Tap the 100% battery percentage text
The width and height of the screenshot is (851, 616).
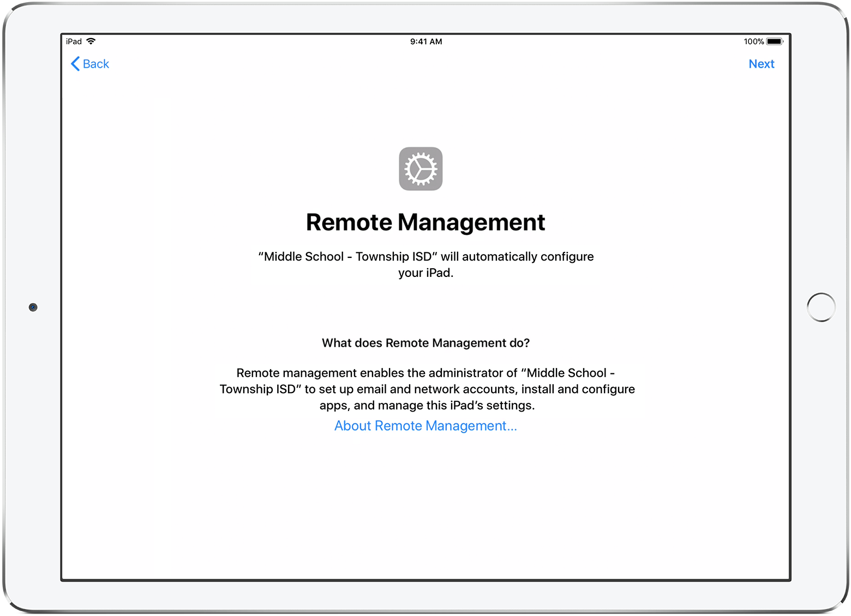point(753,41)
